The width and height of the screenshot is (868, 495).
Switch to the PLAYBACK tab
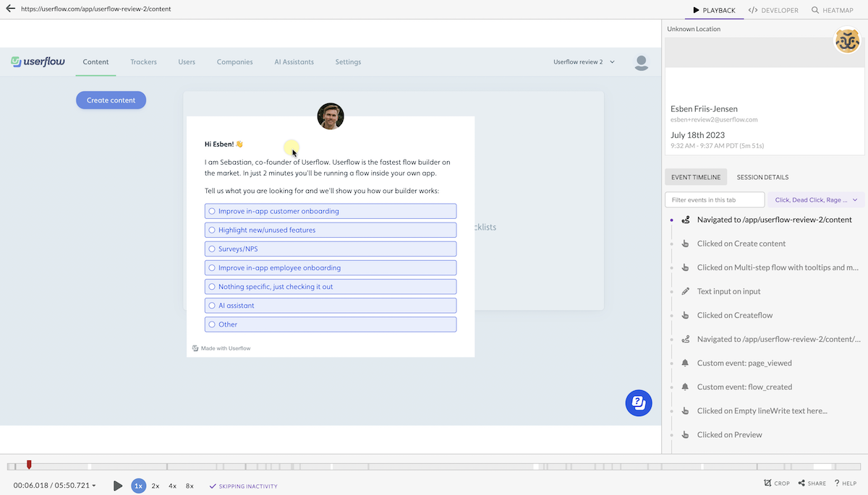pyautogui.click(x=713, y=10)
